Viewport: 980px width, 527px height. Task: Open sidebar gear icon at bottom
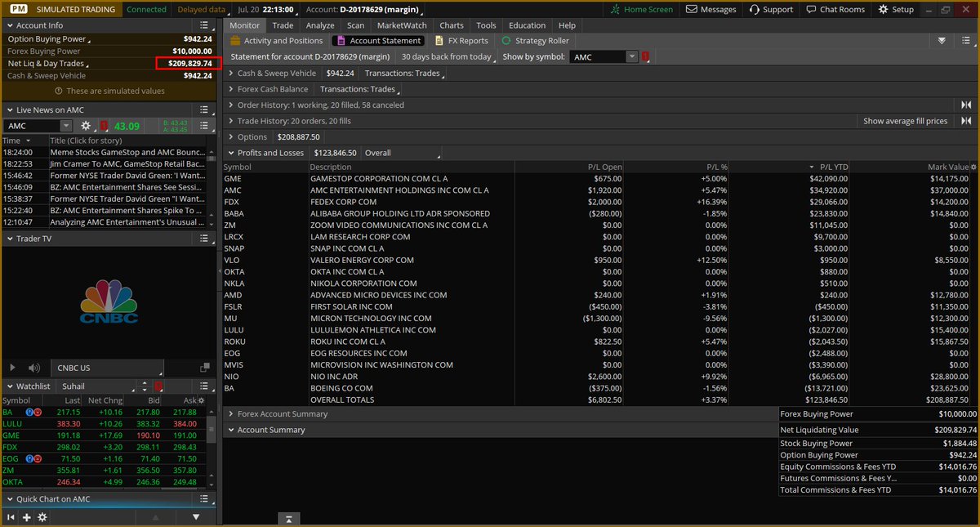(42, 517)
